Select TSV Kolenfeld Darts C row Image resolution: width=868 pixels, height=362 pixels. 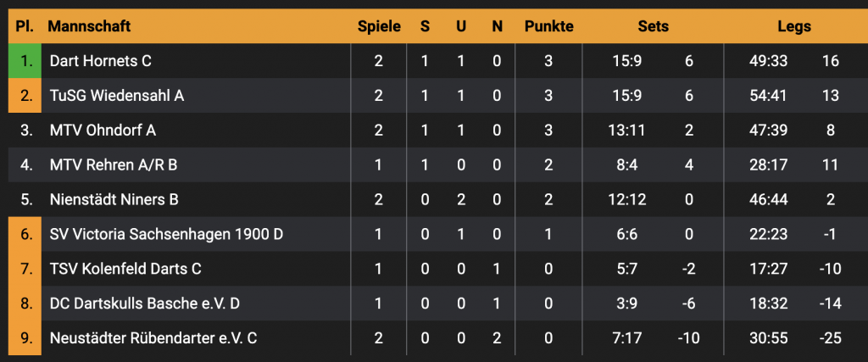coord(125,269)
